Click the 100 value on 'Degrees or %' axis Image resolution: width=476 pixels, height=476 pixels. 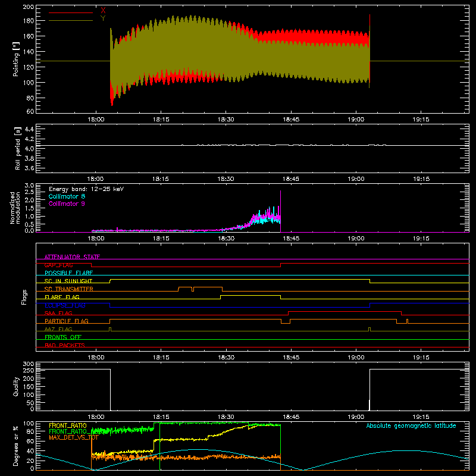[x=29, y=424]
